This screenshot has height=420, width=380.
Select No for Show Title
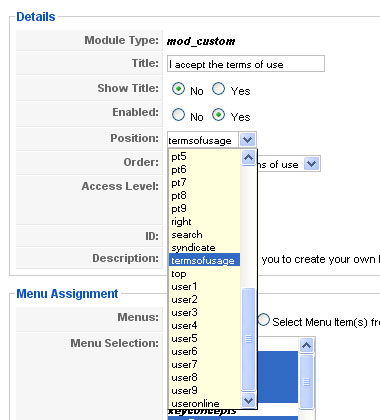pyautogui.click(x=178, y=89)
